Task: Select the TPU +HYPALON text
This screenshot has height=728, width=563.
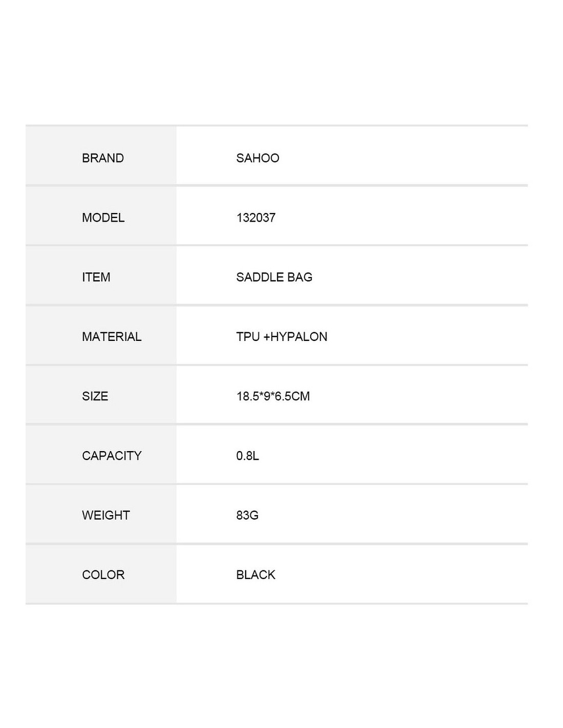Action: pos(281,337)
